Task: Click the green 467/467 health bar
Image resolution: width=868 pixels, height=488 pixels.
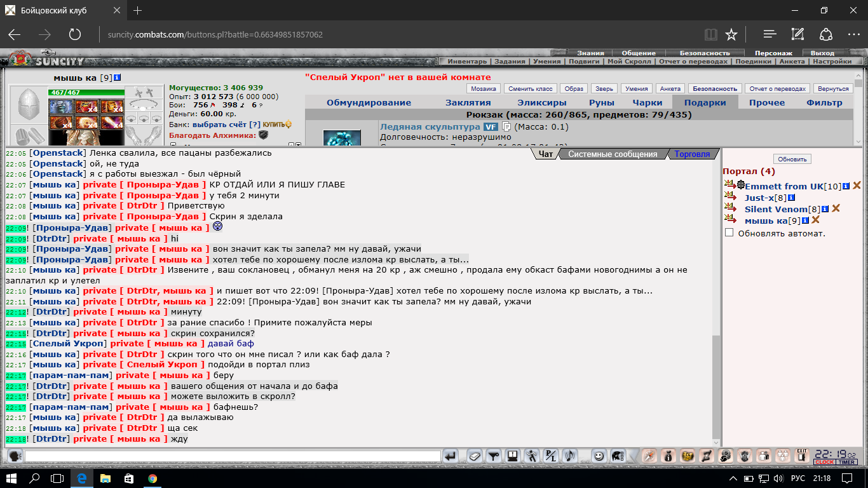Action: [x=86, y=93]
